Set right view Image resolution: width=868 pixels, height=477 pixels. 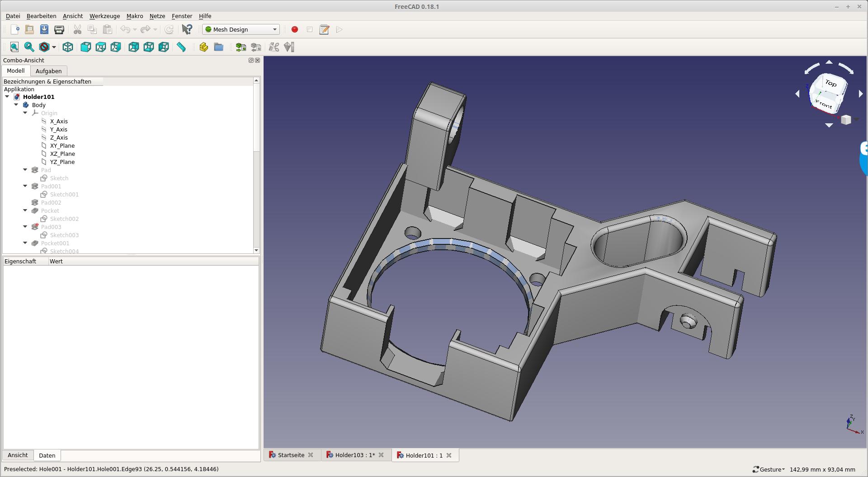[x=116, y=47]
